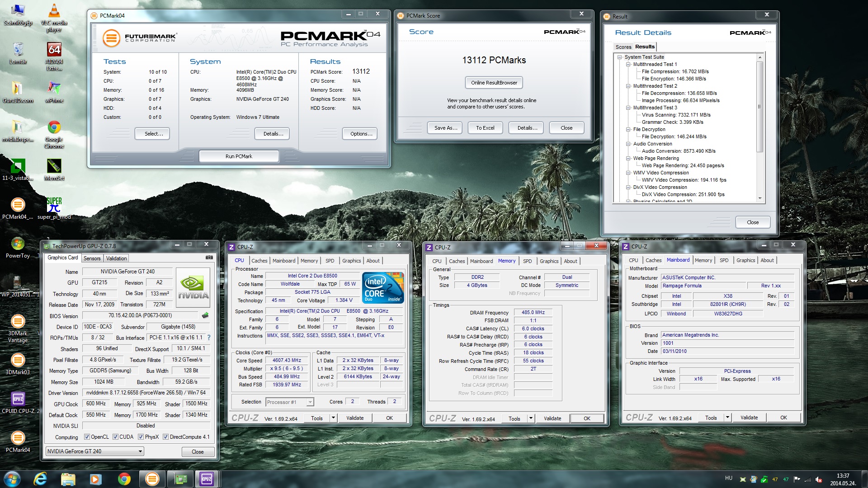Viewport: 868px width, 488px height.
Task: Switch to GPU-Z taskbar button
Action: tap(180, 479)
